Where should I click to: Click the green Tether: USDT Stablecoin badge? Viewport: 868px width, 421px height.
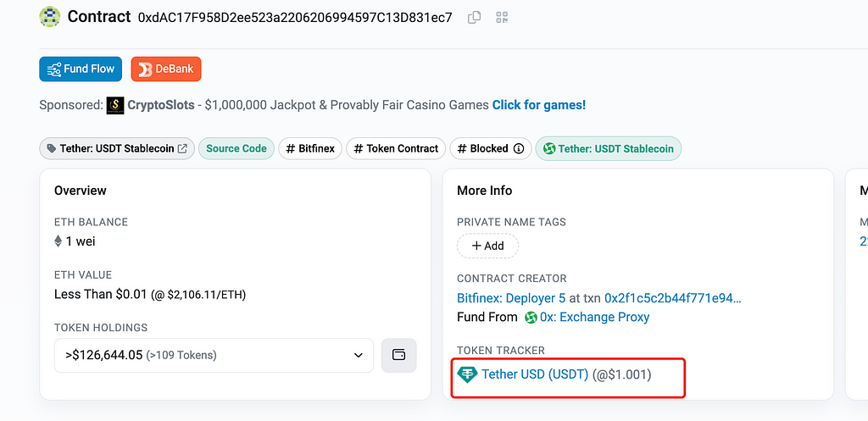[x=608, y=148]
